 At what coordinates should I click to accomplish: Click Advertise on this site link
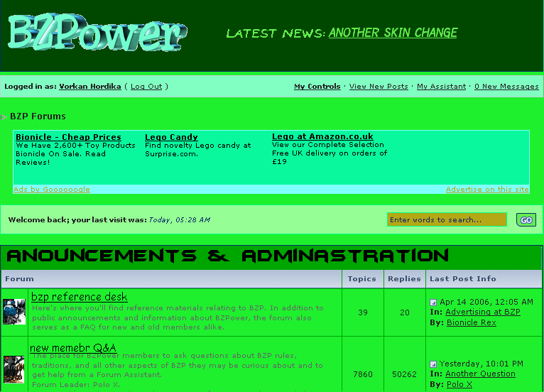tap(487, 190)
